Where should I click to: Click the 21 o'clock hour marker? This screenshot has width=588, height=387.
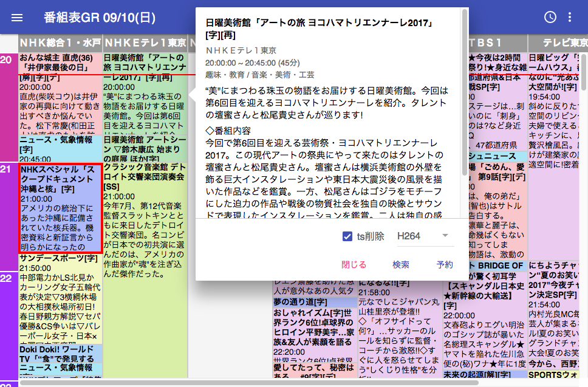point(9,216)
